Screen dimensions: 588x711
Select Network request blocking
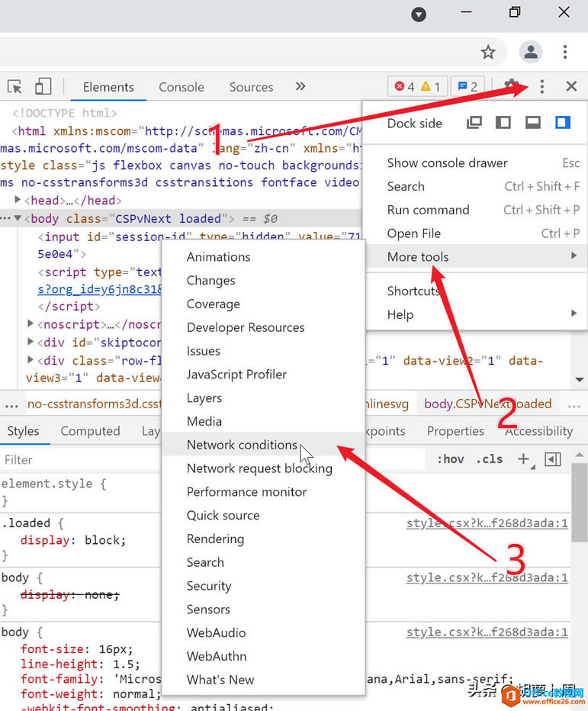tap(263, 468)
